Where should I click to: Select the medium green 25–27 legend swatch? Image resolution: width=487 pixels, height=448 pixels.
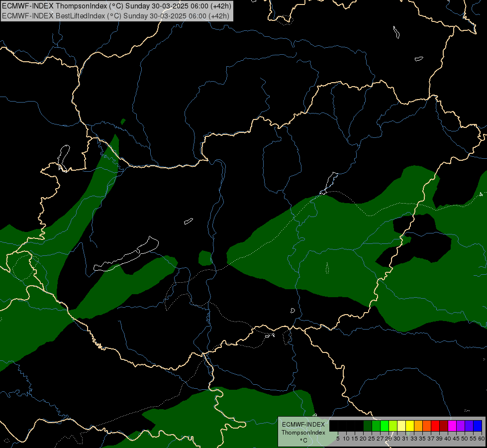[x=376, y=426]
